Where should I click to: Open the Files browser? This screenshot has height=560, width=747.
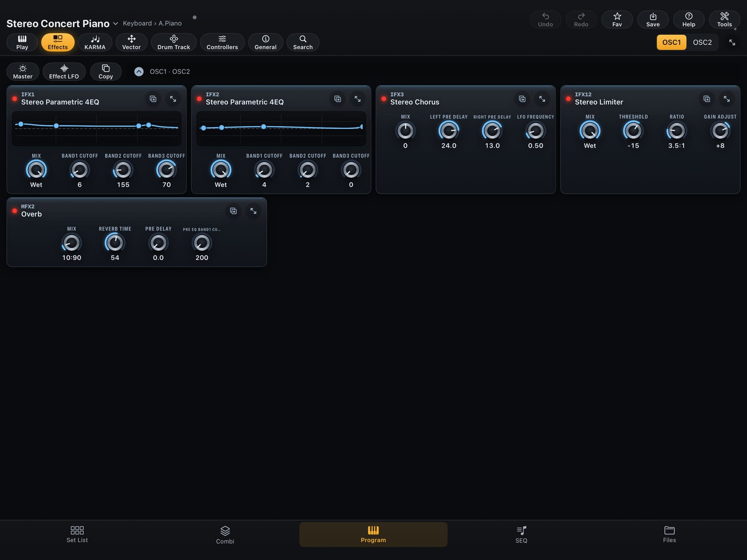tap(669, 534)
